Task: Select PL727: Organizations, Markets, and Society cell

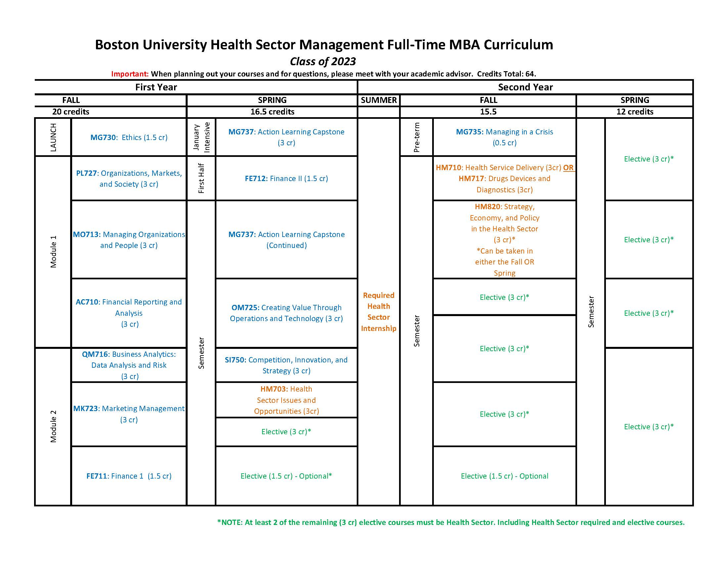Action: [x=129, y=178]
